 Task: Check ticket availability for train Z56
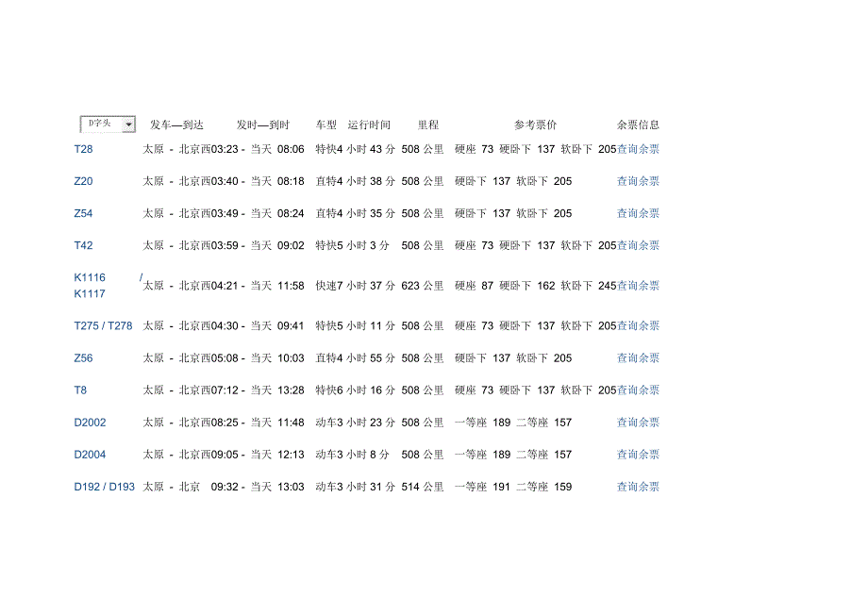coord(638,358)
